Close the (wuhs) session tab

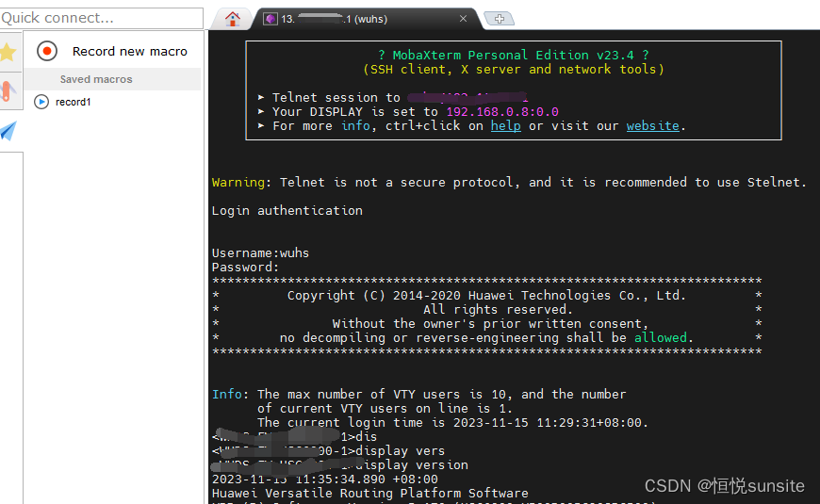463,19
